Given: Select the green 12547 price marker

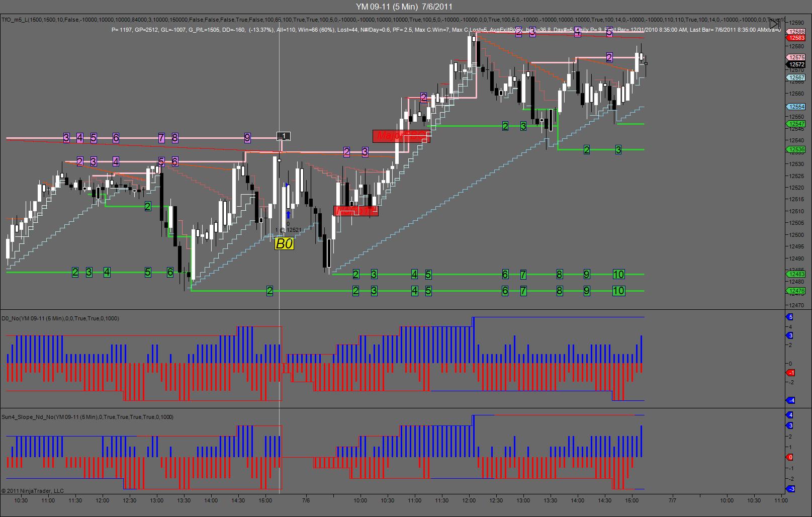Looking at the screenshot, I should click(x=796, y=124).
